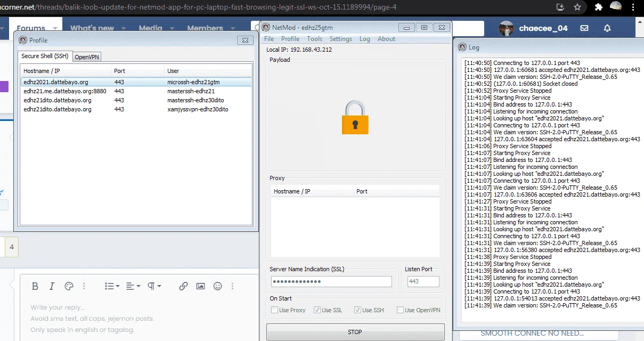This screenshot has height=341, width=644.
Task: Select profile row edhz21.me.dattebayo.org:8880
Action: pyautogui.click(x=136, y=91)
